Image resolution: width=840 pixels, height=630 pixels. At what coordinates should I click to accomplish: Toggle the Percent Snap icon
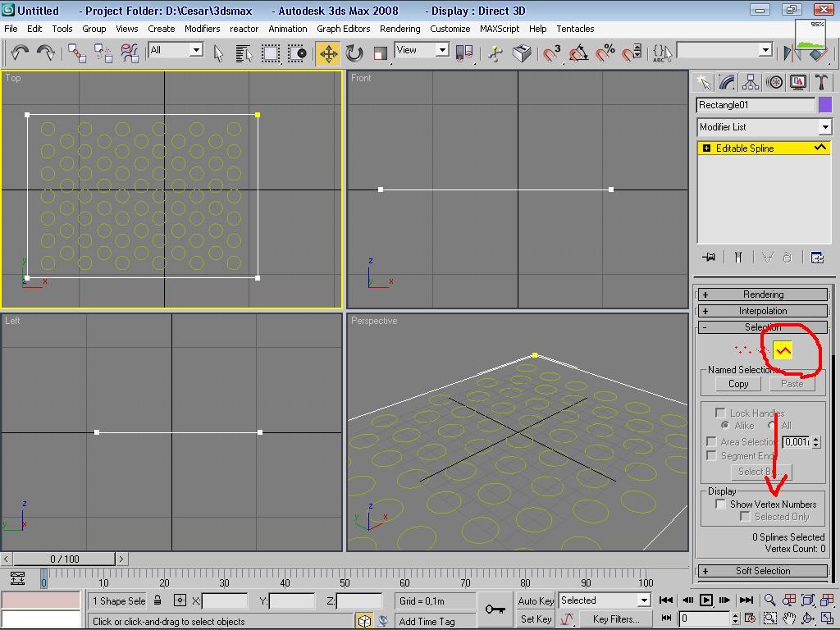tap(605, 53)
